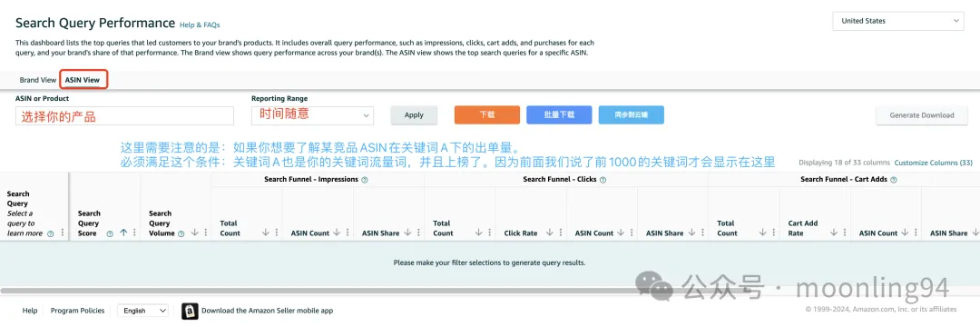980x327 pixels.
Task: Sort Impressions ASIN Share column arrow
Action: point(407,233)
